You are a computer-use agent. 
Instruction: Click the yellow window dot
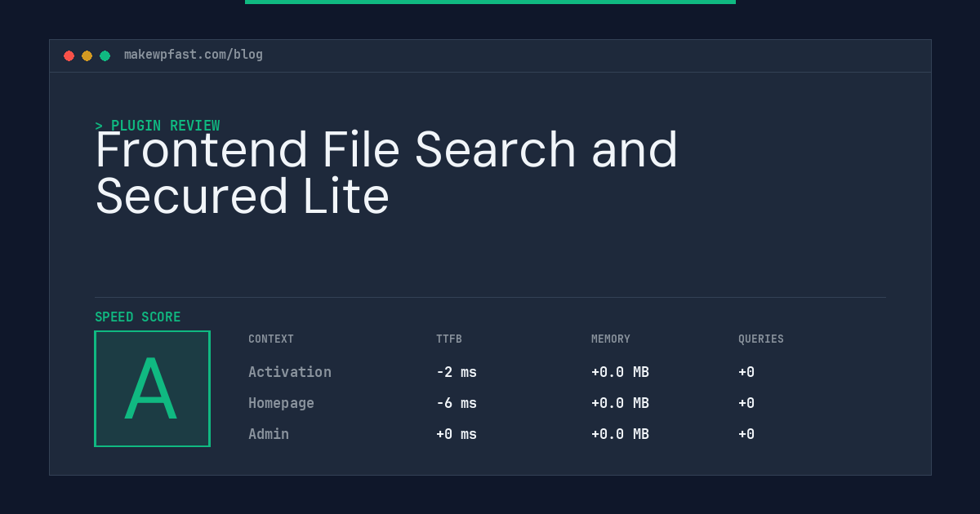87,55
